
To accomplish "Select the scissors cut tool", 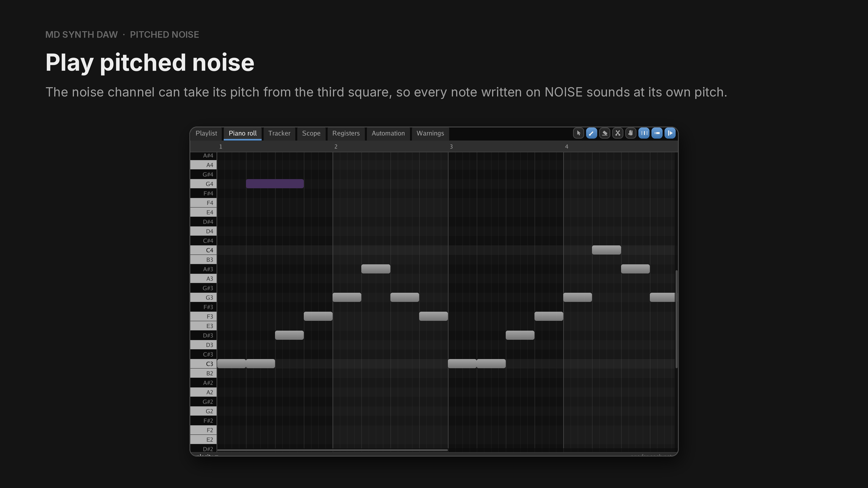I will click(x=618, y=133).
